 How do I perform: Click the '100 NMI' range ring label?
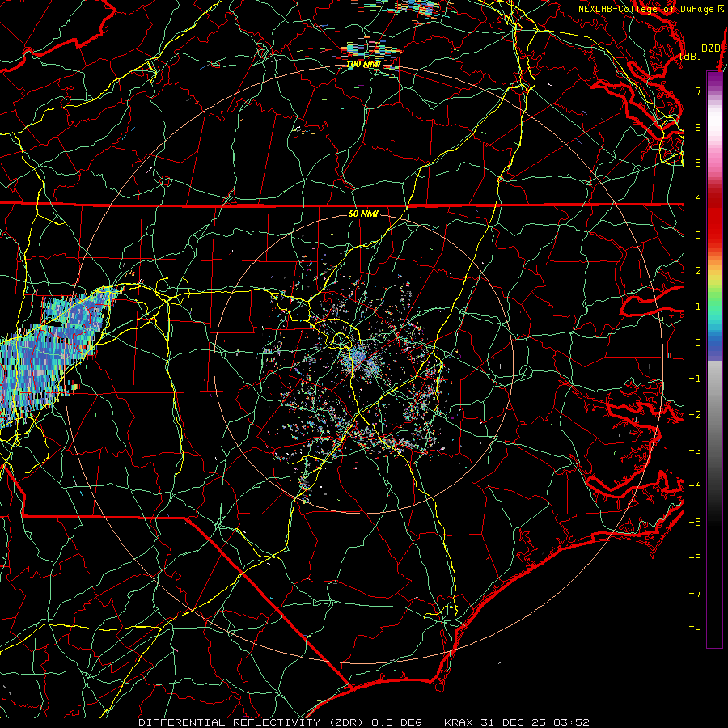(363, 65)
